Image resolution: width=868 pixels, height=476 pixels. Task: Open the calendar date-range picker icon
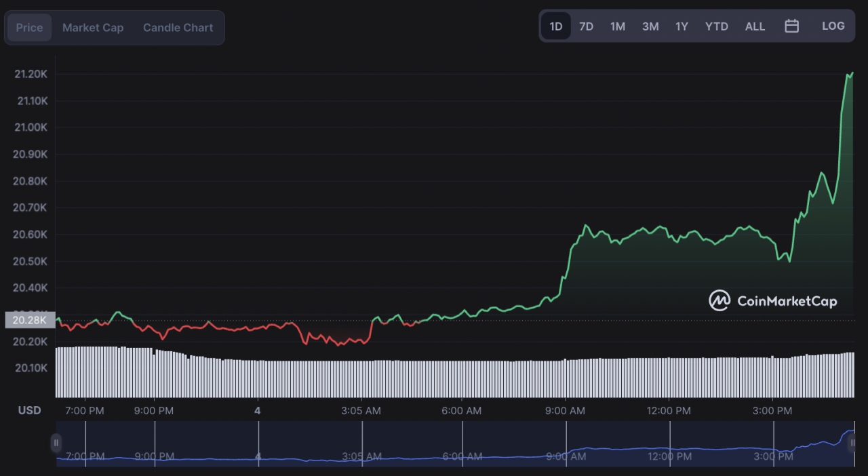[791, 26]
